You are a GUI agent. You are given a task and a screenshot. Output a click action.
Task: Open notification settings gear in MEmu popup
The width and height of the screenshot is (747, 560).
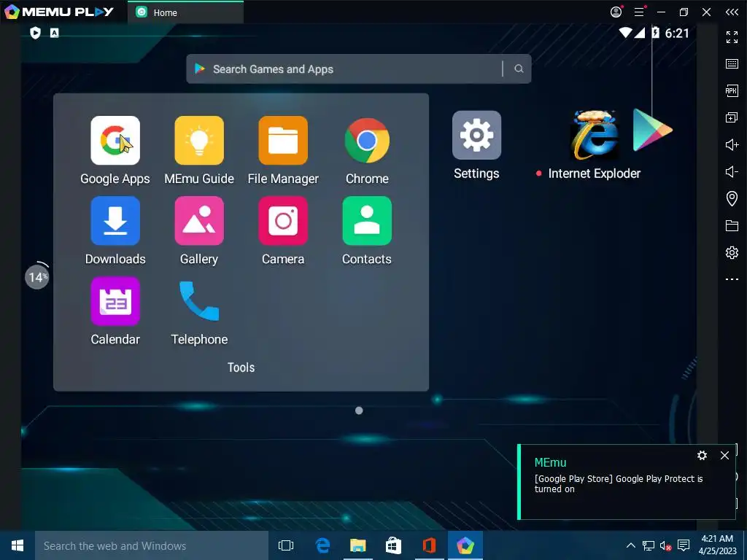click(702, 455)
